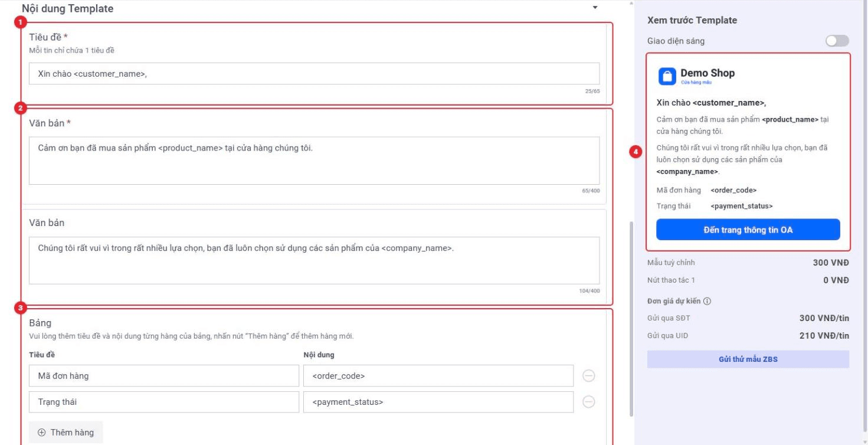The height and width of the screenshot is (445, 868).
Task: Click the Tiêu đề input with Xin chào text
Action: 314,74
